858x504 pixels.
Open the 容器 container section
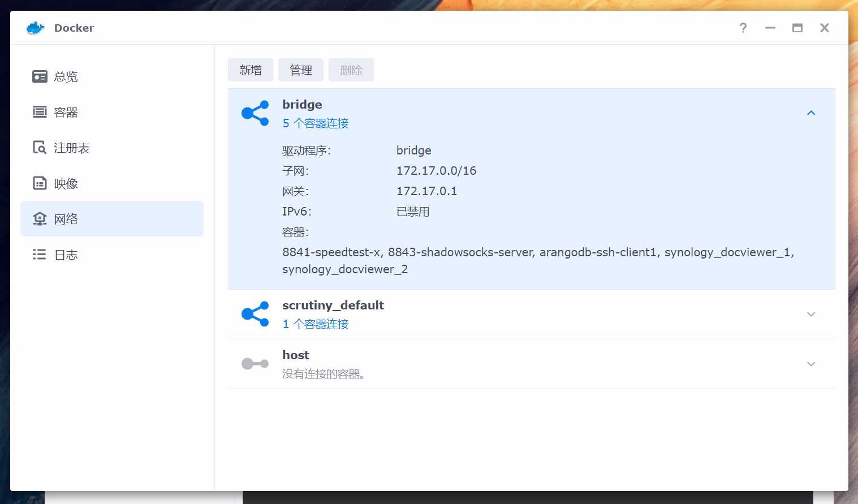click(x=66, y=112)
